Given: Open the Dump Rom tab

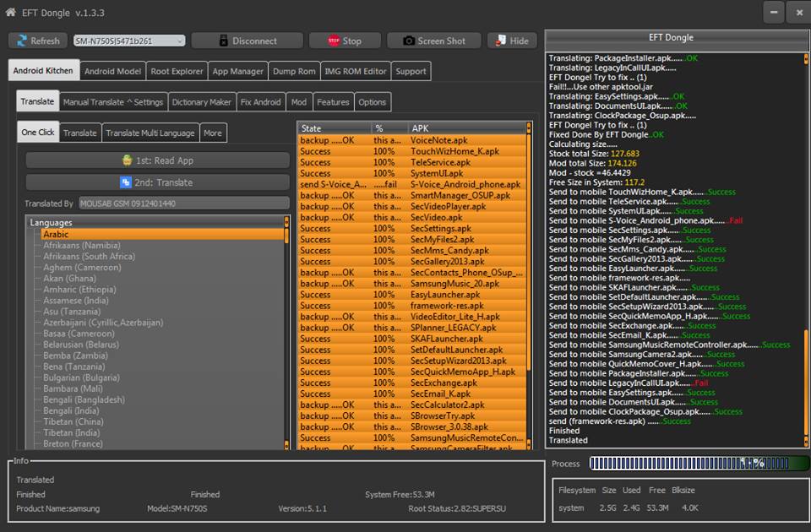Looking at the screenshot, I should [x=294, y=71].
